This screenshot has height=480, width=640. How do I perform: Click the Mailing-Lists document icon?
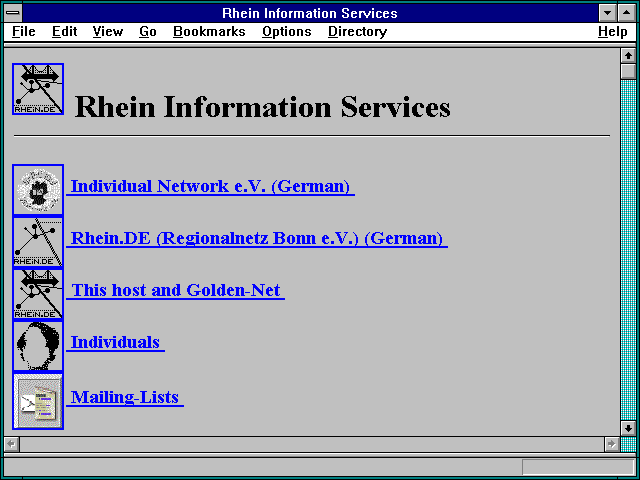pyautogui.click(x=38, y=401)
